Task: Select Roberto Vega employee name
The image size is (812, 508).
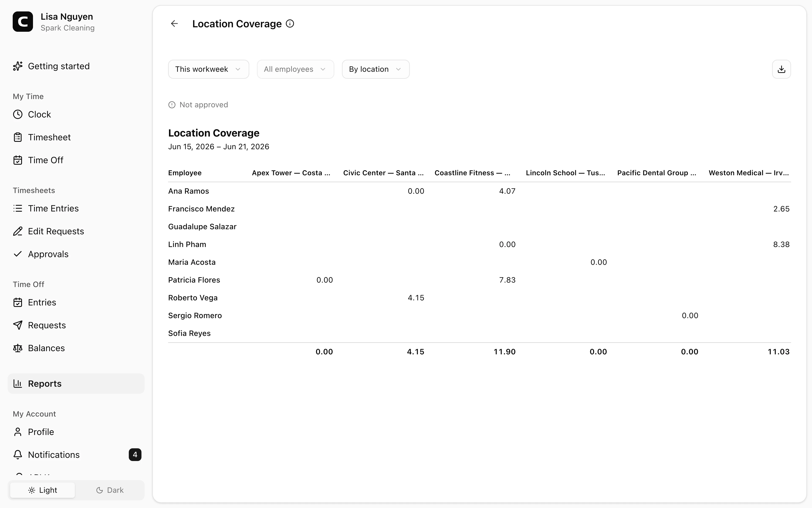Action: (x=193, y=298)
